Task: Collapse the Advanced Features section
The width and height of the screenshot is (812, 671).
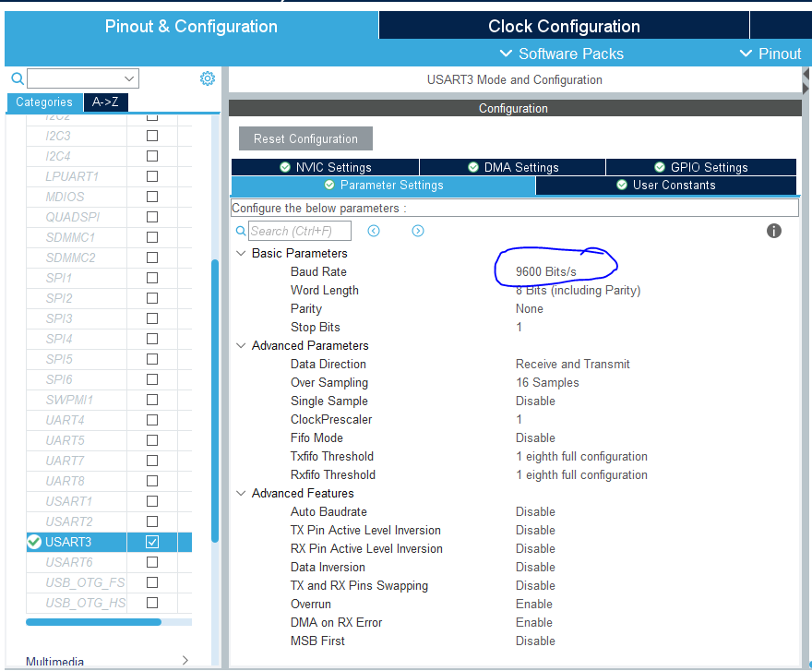Action: [x=241, y=493]
